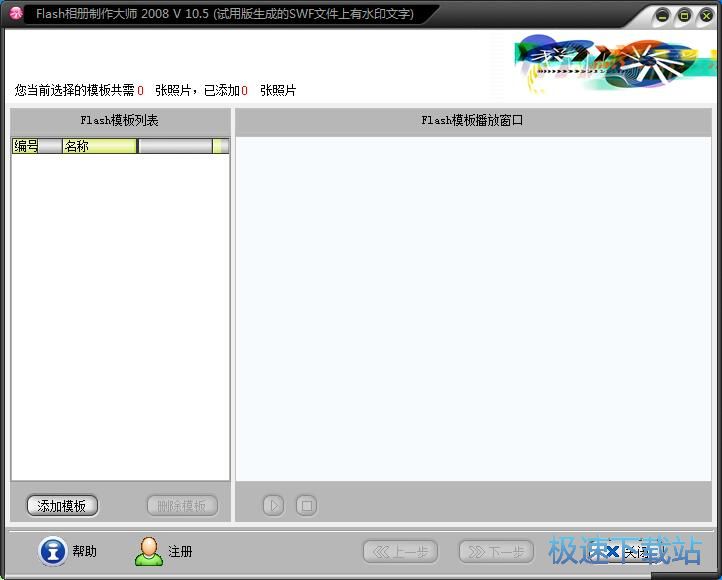Click the colorful banner graphic
722x580 pixels.
pyautogui.click(x=615, y=64)
